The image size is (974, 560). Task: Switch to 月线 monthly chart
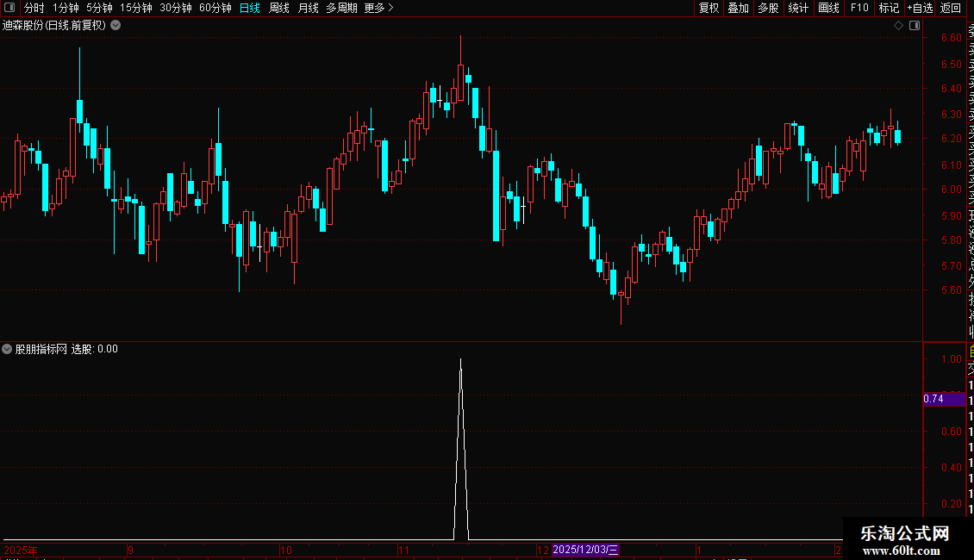pos(308,8)
